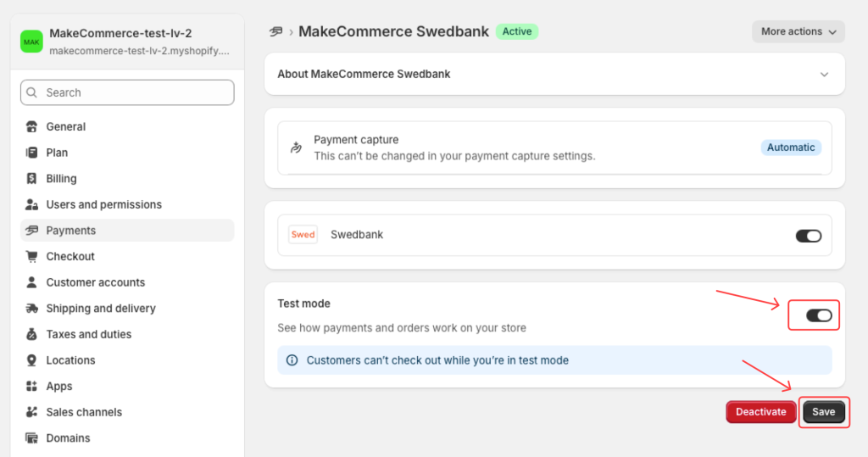Click the Users and permissions icon
The image size is (868, 457).
pyautogui.click(x=32, y=205)
